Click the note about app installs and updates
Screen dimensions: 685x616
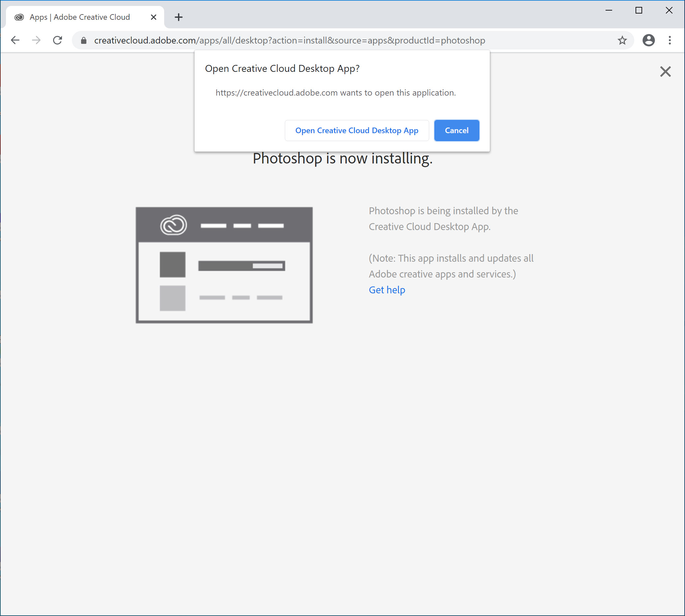coord(451,266)
